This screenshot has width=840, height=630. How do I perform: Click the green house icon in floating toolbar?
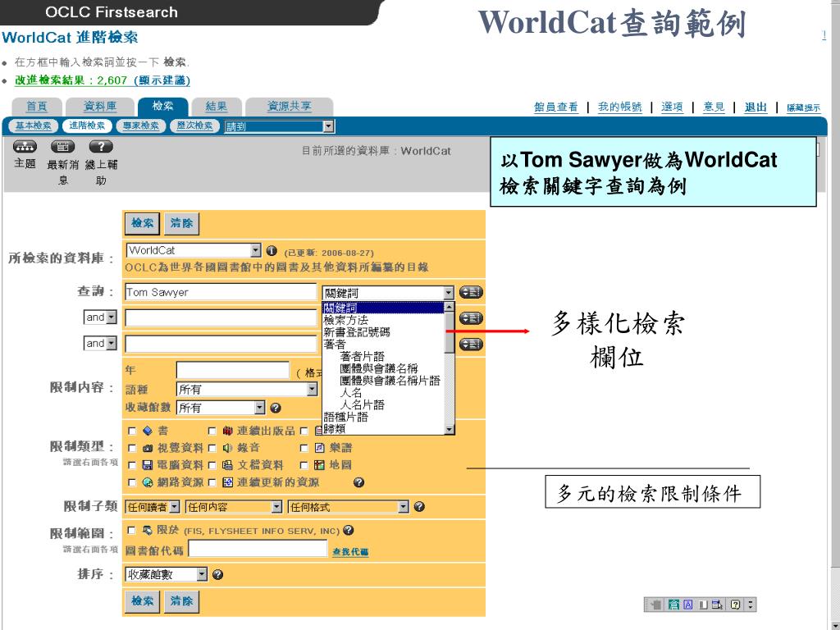[673, 605]
